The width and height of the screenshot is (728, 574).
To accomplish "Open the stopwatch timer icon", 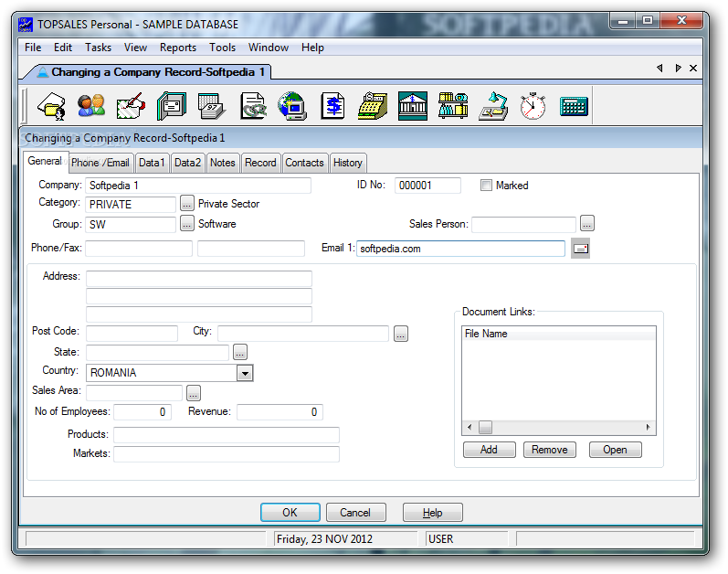I will [533, 106].
